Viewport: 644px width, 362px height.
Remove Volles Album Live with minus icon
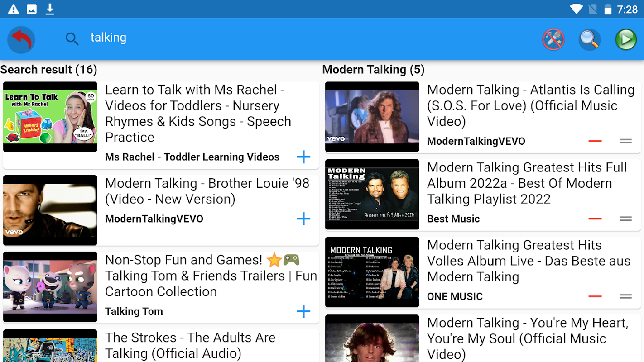pyautogui.click(x=595, y=297)
